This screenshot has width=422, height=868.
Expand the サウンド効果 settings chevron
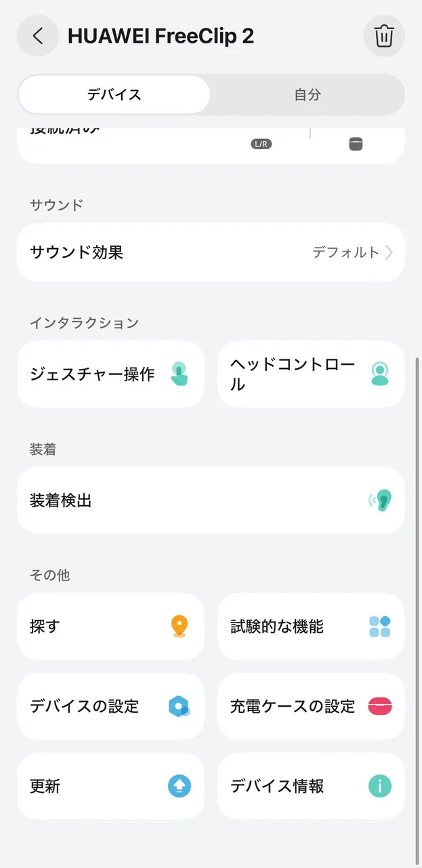(x=389, y=252)
